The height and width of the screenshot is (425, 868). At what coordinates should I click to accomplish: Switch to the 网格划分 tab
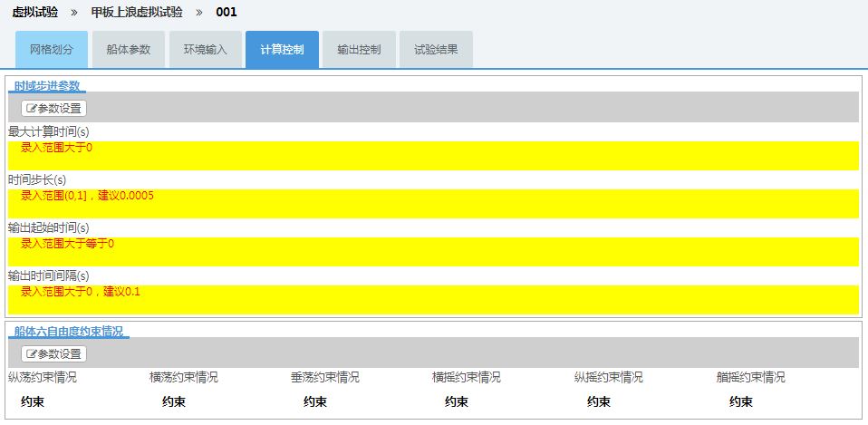[x=52, y=49]
